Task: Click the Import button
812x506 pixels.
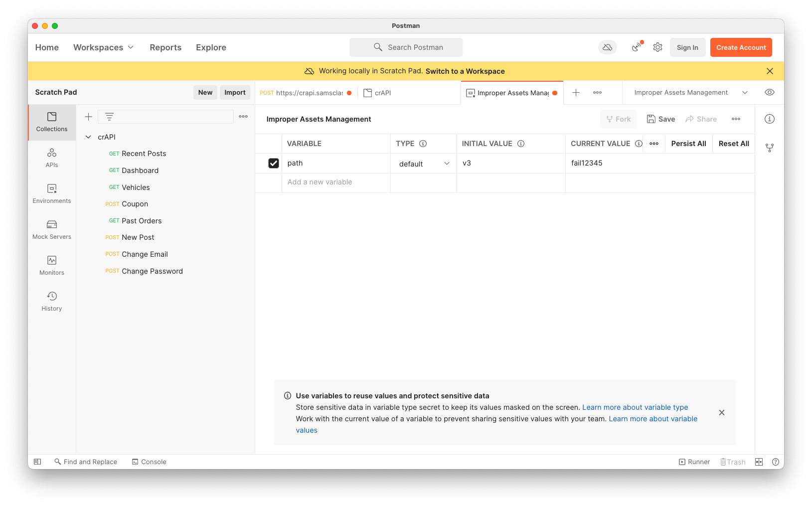Action: 235,92
